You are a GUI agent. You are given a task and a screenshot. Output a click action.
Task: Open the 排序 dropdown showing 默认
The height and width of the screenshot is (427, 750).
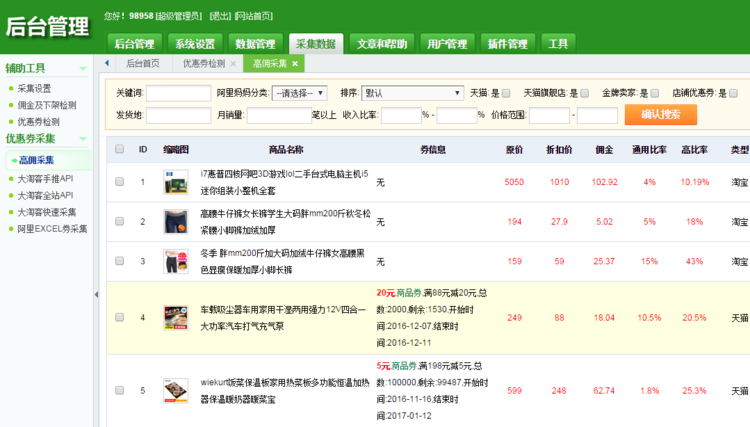tap(412, 93)
